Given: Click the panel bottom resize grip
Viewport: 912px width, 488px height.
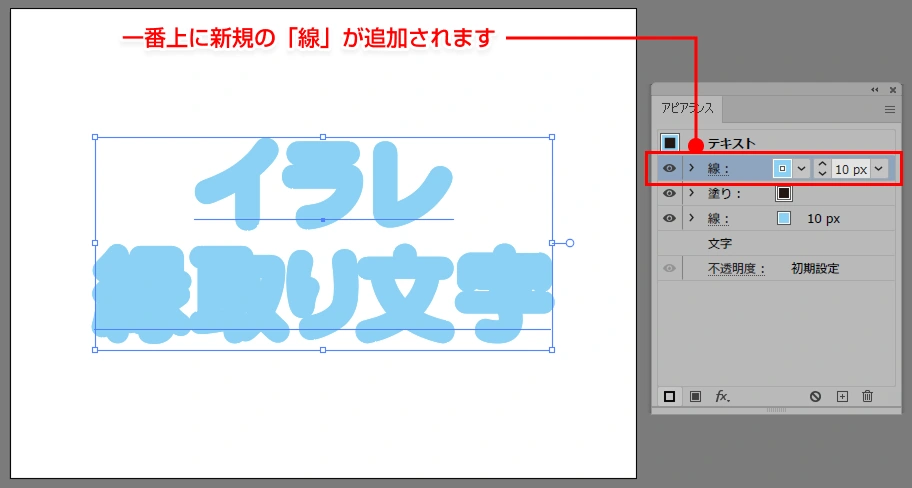Looking at the screenshot, I should [x=776, y=410].
